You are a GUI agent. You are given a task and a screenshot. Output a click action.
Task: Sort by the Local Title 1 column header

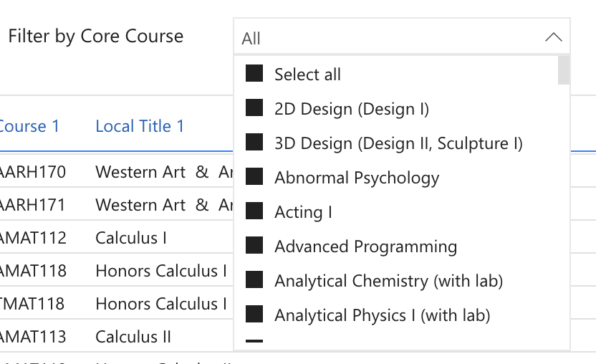tap(140, 127)
